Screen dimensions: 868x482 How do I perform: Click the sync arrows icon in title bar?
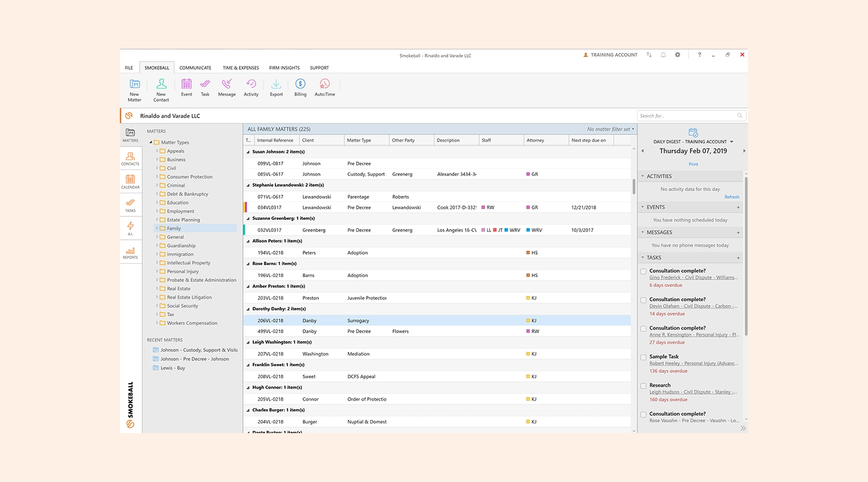649,55
